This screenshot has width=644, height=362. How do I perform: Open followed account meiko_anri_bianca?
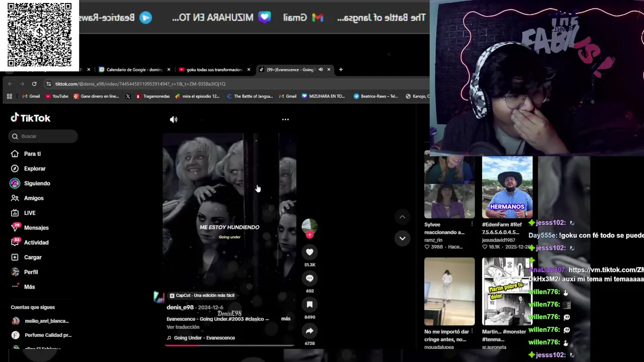[40, 321]
